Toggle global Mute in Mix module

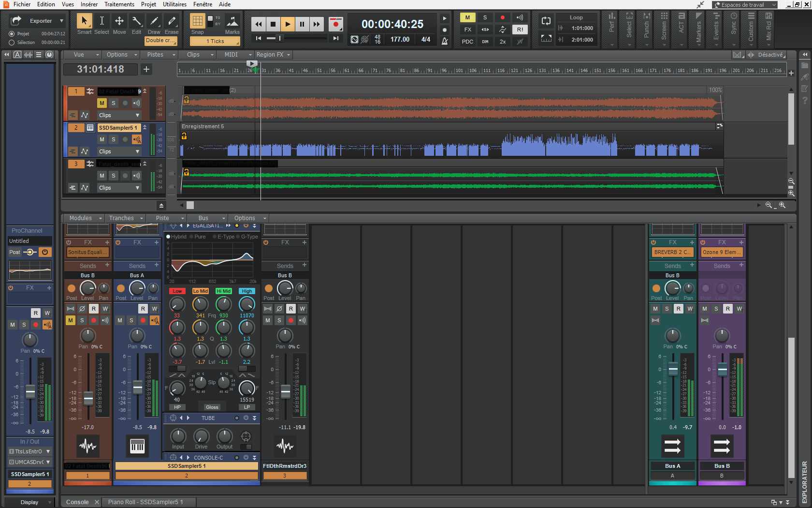coord(467,17)
